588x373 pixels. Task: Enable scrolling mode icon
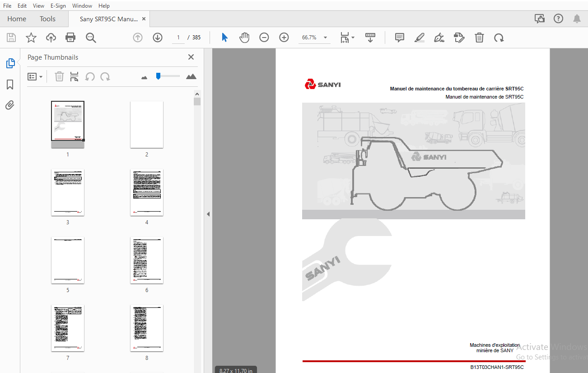pyautogui.click(x=370, y=38)
